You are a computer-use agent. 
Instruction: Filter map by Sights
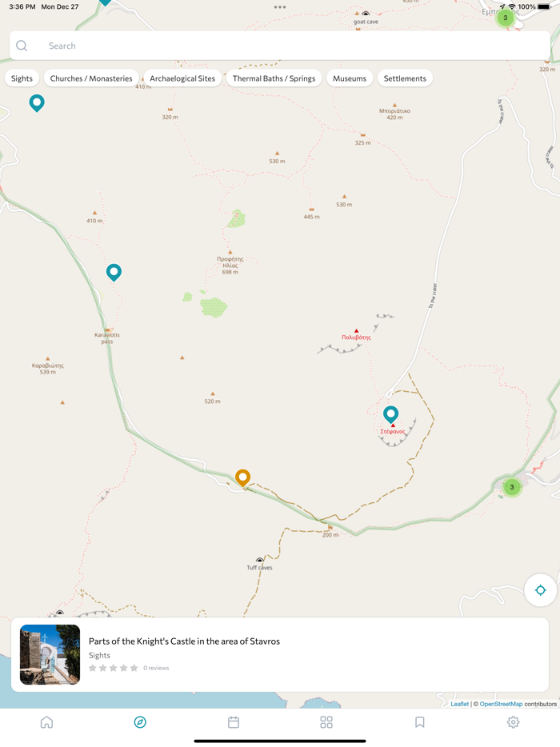[x=22, y=78]
